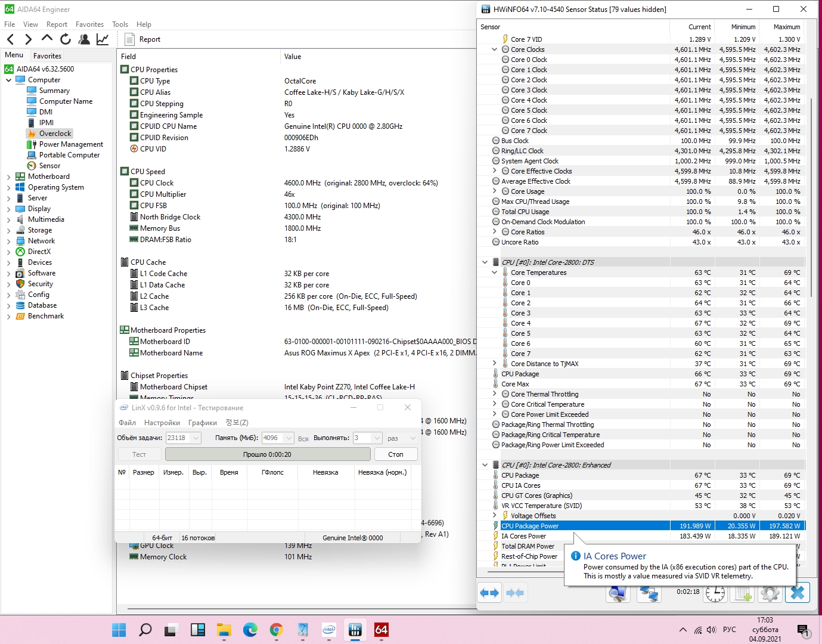Screen dimensions: 822x644
Task: Open LinX Файл menu
Action: point(127,423)
